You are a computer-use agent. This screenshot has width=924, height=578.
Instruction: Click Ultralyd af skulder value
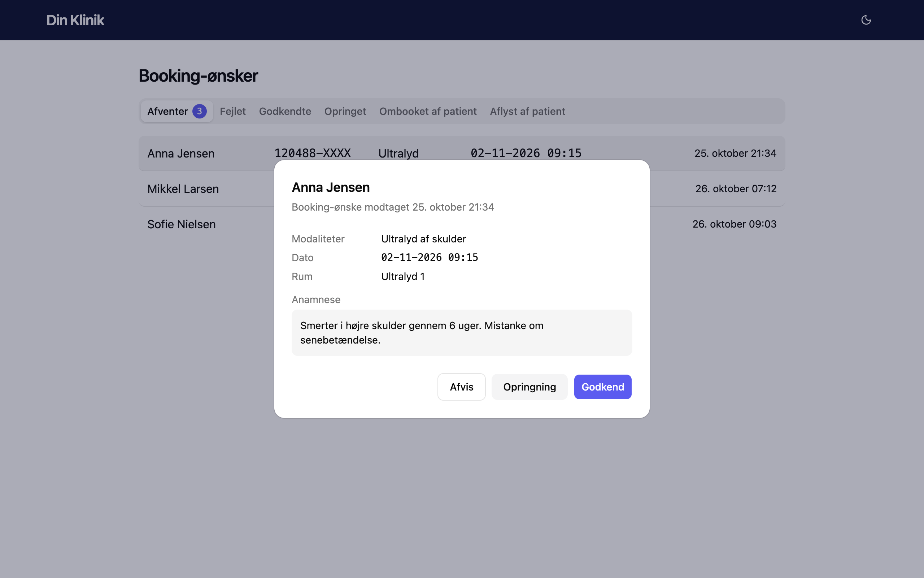423,239
